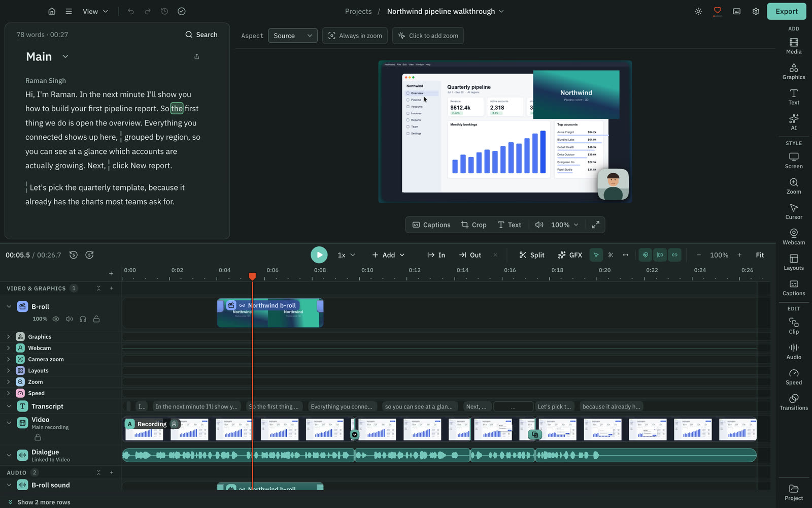Open Screen style settings

pyautogui.click(x=794, y=161)
